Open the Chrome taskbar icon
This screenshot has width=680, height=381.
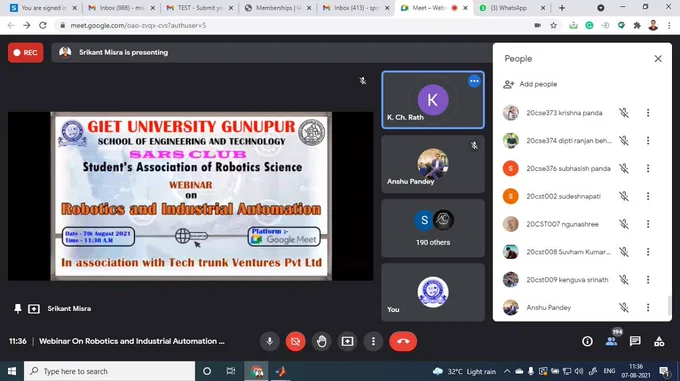(257, 371)
